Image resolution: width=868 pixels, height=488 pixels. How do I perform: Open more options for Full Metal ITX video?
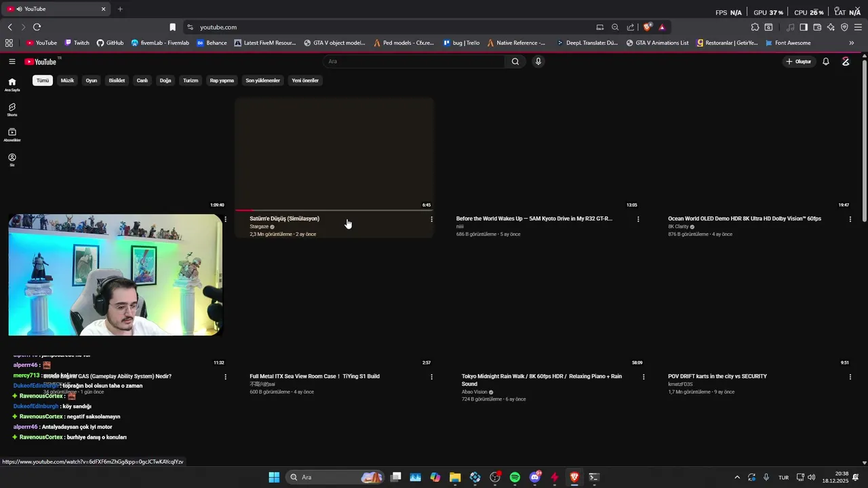click(x=431, y=377)
